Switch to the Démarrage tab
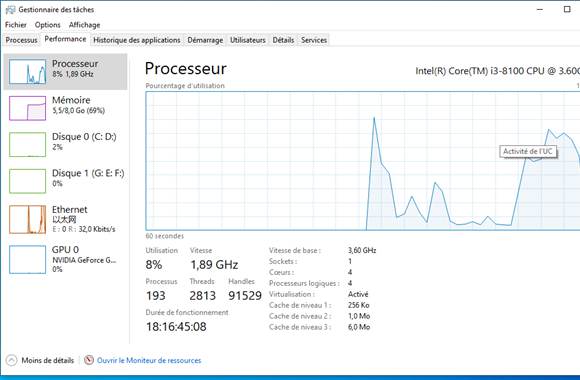The image size is (580, 380). pyautogui.click(x=205, y=40)
